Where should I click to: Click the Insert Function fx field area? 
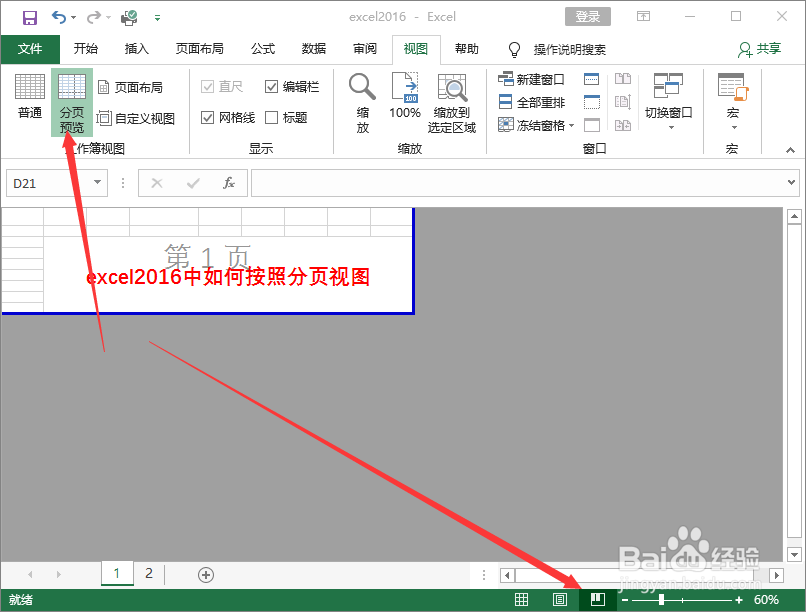pos(227,183)
